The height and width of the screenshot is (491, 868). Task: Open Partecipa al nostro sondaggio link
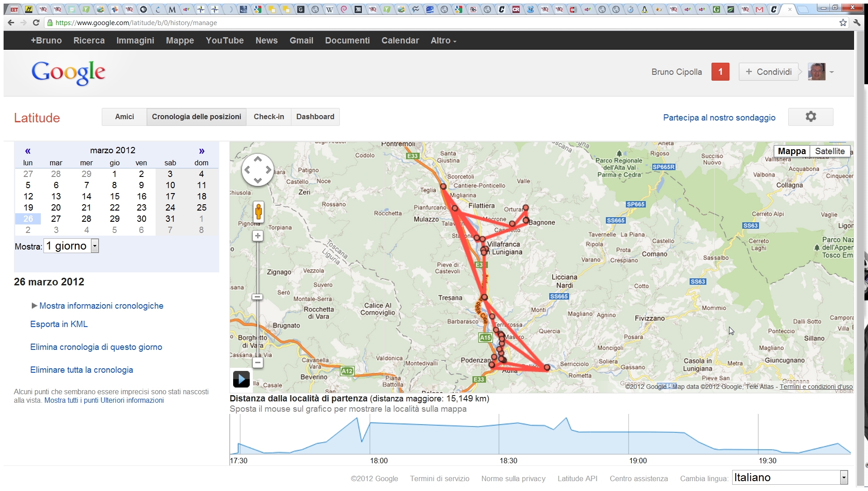[719, 117]
